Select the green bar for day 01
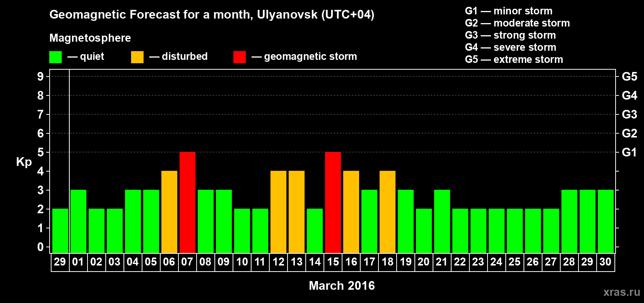 pos(78,221)
